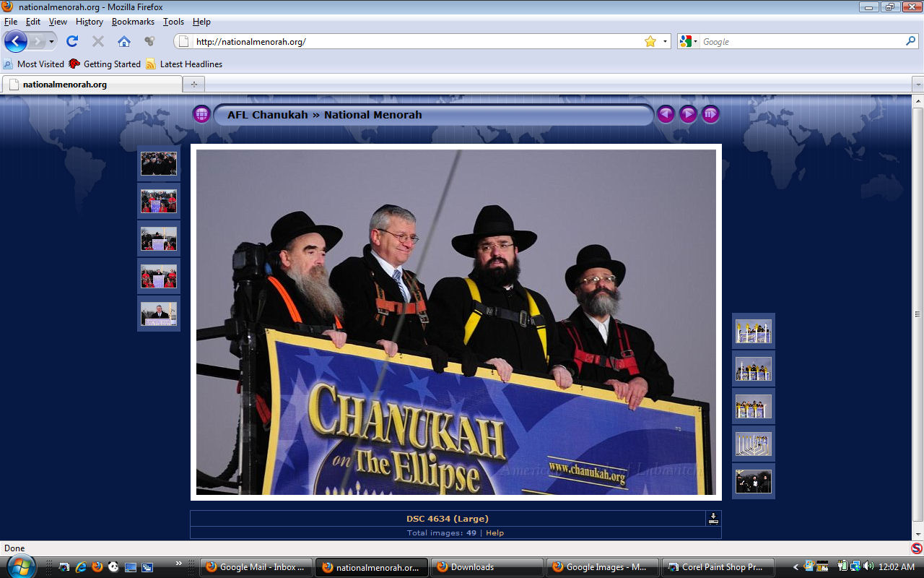Click Firefox Back button

point(15,41)
